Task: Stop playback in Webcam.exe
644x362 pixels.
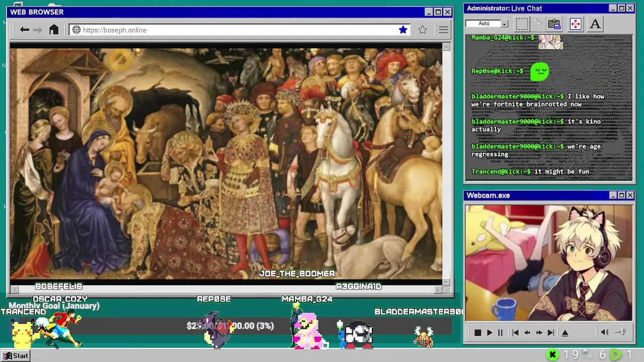Action: [477, 332]
